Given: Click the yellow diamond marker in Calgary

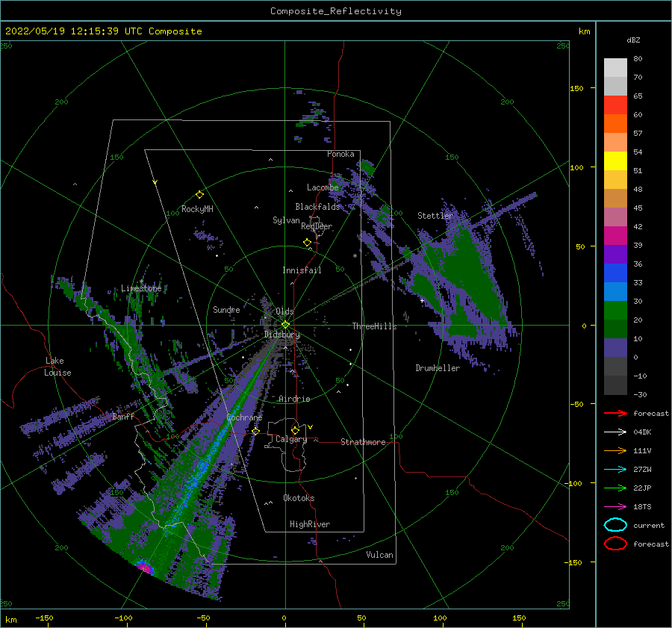Looking at the screenshot, I should pyautogui.click(x=295, y=430).
